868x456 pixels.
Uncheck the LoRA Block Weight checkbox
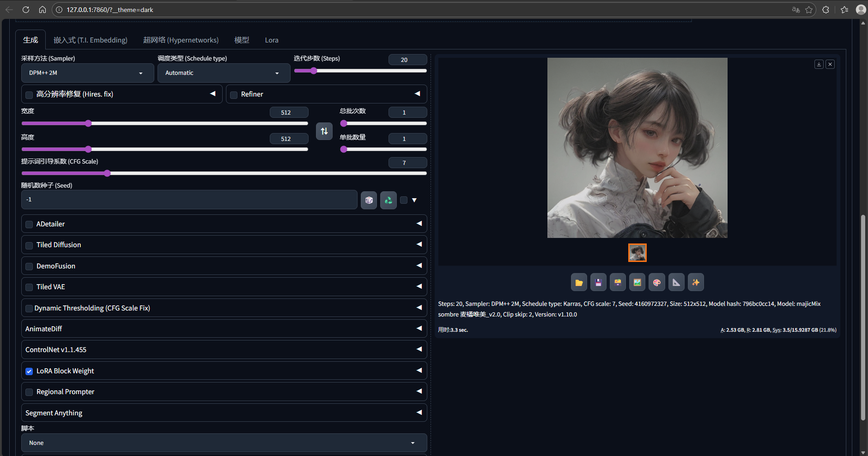[29, 371]
